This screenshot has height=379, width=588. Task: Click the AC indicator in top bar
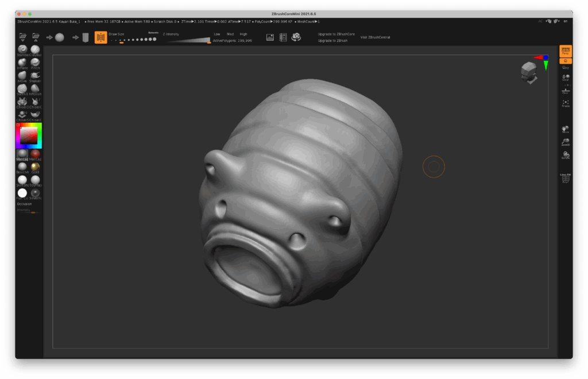click(x=540, y=21)
